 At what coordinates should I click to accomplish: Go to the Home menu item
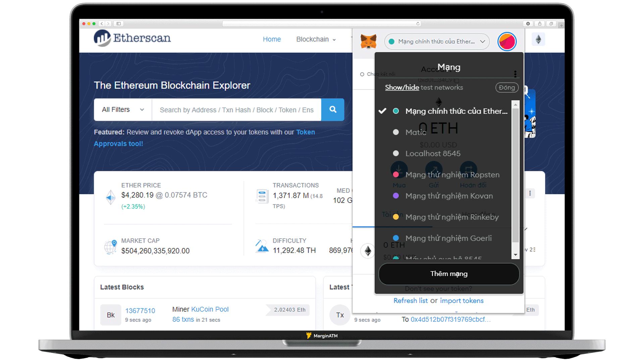pyautogui.click(x=272, y=40)
